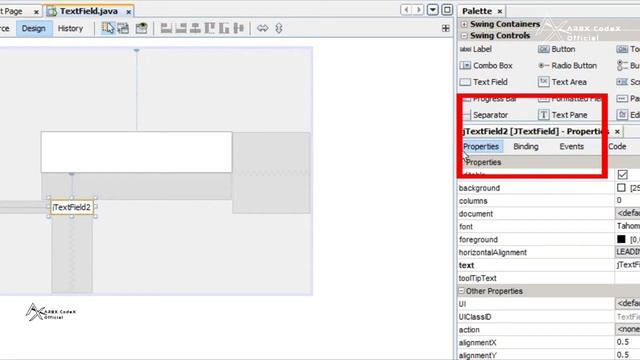Select the jTextField2 component on canvas

point(72,207)
